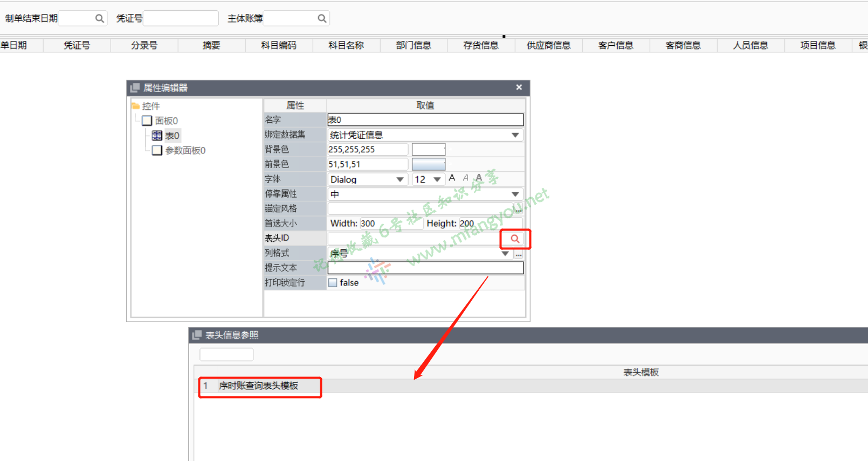Expand the 停靠属性 dropdown
The image size is (868, 461).
[x=515, y=194]
